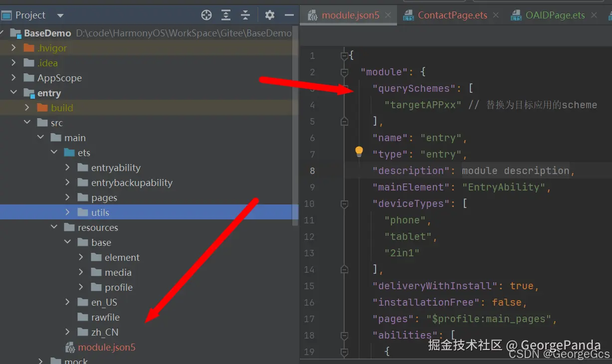Click the entry module folder icon

tap(28, 93)
